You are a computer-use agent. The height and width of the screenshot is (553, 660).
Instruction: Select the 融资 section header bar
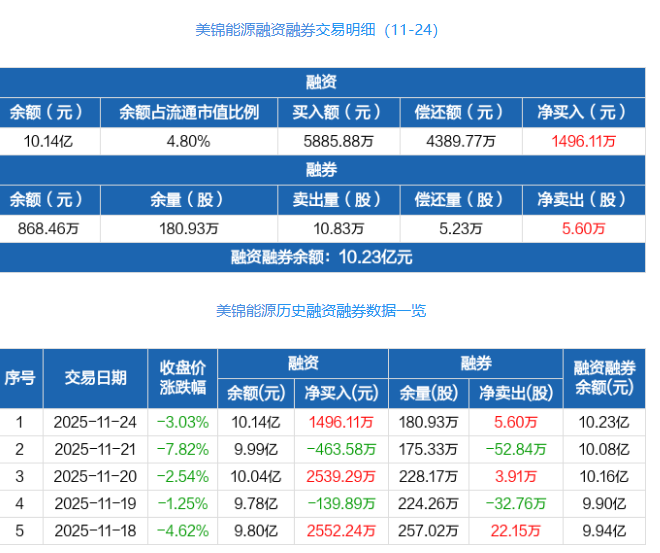322,82
